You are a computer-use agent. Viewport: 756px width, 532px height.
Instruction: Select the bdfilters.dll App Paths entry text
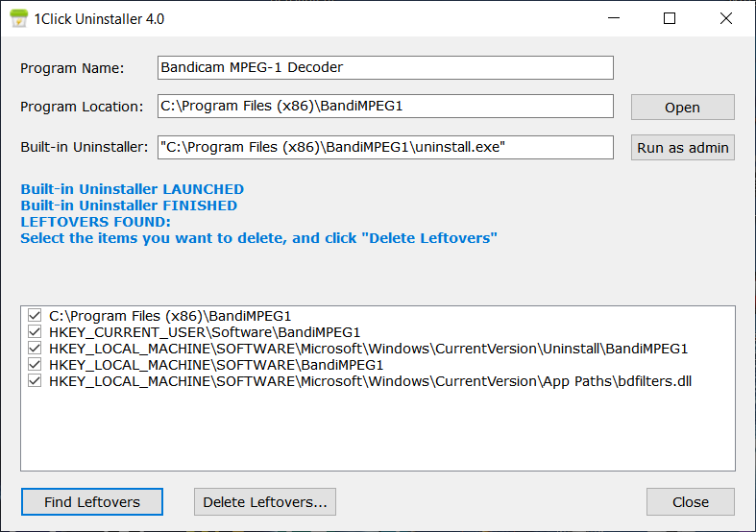pos(370,381)
